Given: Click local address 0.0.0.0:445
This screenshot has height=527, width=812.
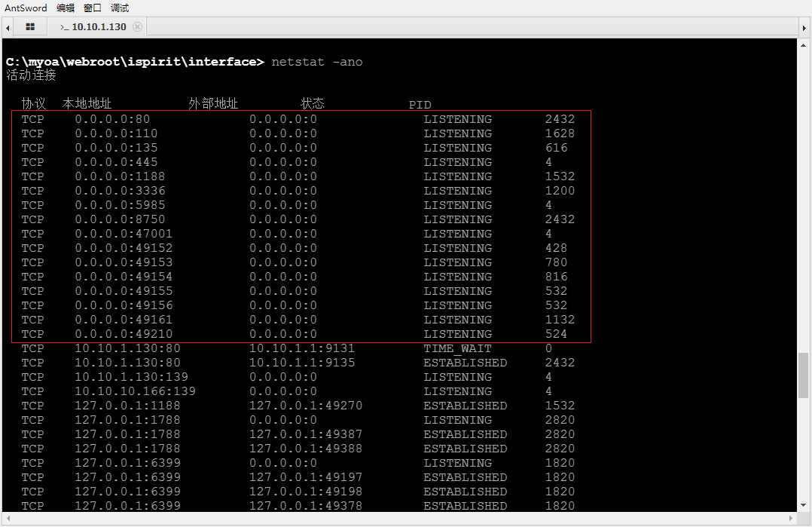Looking at the screenshot, I should (116, 162).
